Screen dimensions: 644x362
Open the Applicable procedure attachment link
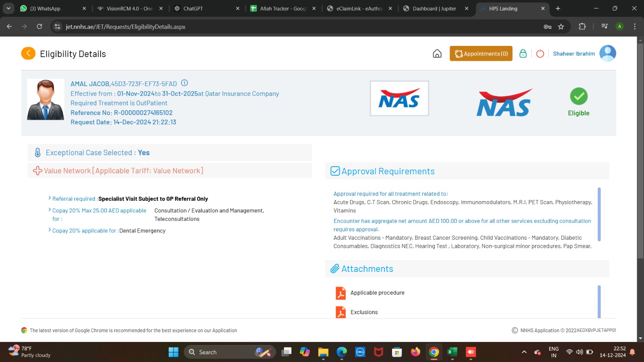(x=378, y=293)
